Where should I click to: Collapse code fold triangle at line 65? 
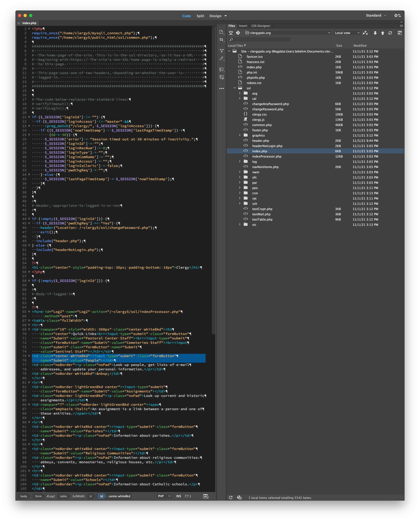click(x=29, y=312)
